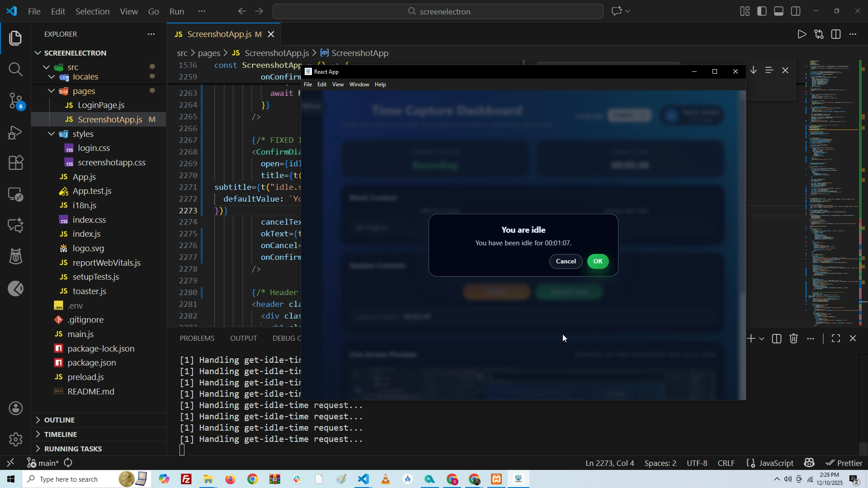Open screenshotapp.css file in explorer
The width and height of the screenshot is (868, 488).
tap(111, 162)
